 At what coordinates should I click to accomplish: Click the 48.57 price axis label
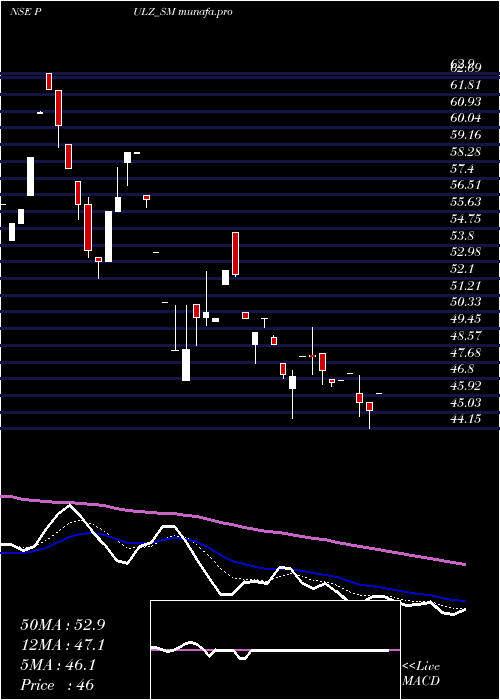[x=466, y=336]
